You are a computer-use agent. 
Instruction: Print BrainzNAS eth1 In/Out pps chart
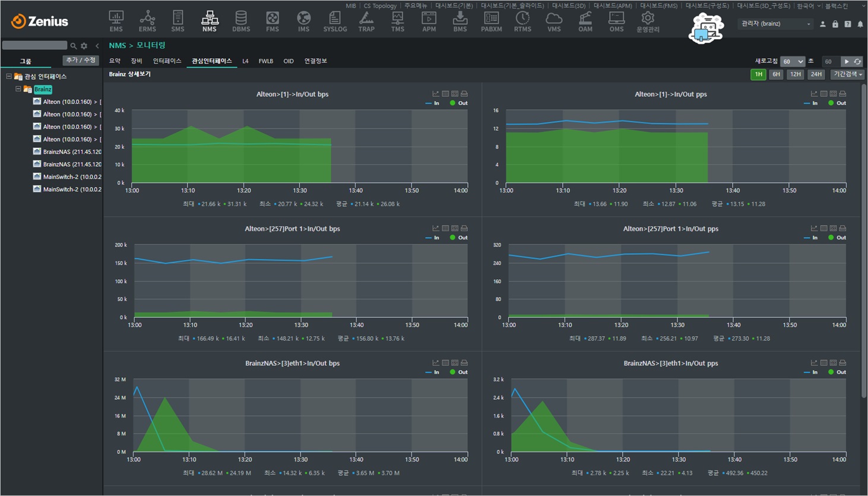coord(842,363)
